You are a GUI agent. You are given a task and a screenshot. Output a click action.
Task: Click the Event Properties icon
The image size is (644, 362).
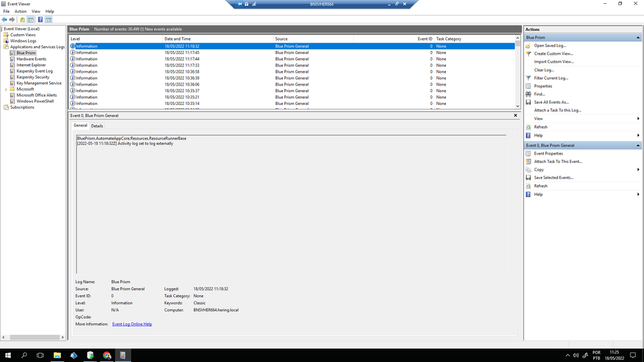click(529, 153)
